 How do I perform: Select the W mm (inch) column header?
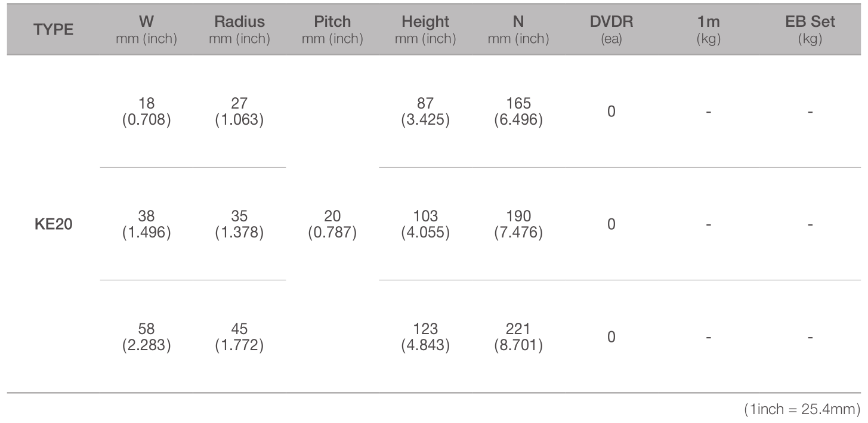click(x=146, y=30)
